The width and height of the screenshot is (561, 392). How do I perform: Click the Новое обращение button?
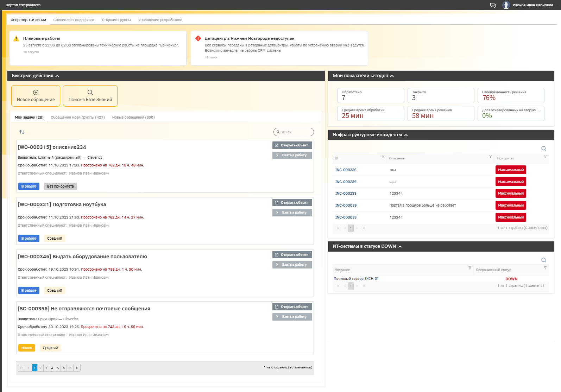(36, 96)
